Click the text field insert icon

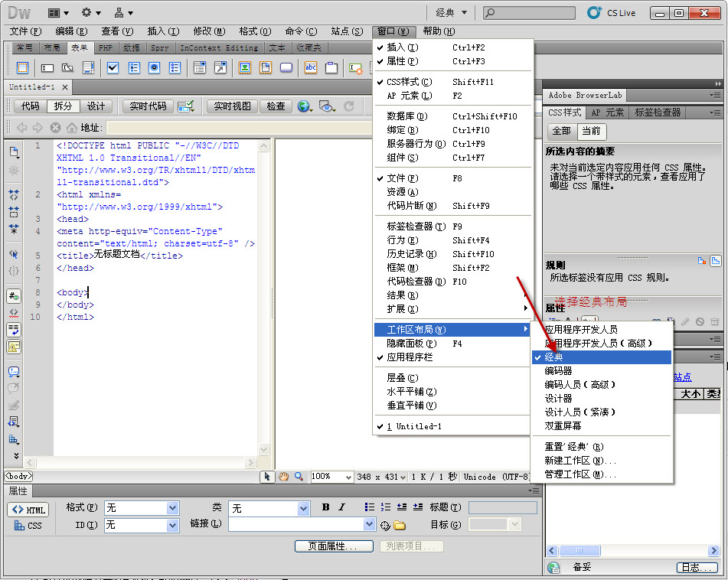click(47, 68)
